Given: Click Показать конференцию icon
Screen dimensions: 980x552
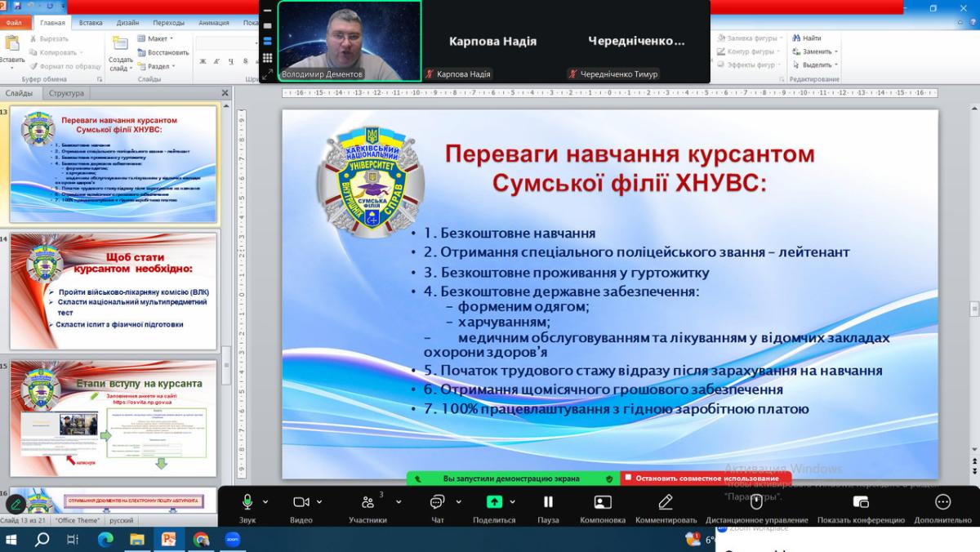Looking at the screenshot, I should click(x=860, y=502).
